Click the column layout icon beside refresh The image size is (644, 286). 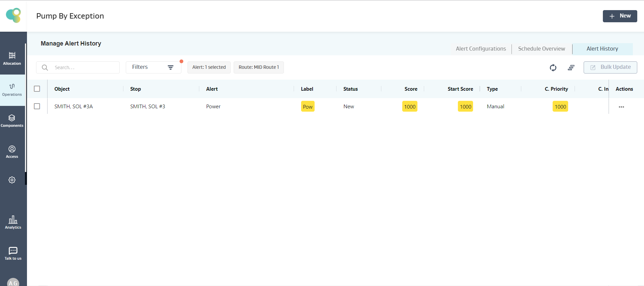click(x=571, y=68)
